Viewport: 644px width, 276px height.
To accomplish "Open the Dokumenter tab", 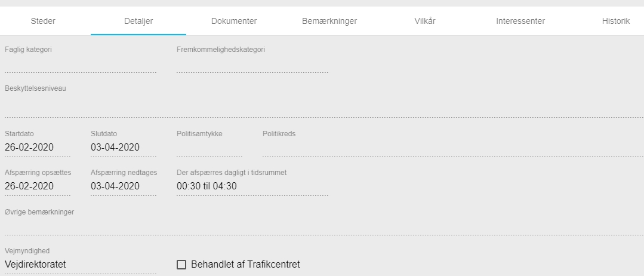I will [x=234, y=22].
